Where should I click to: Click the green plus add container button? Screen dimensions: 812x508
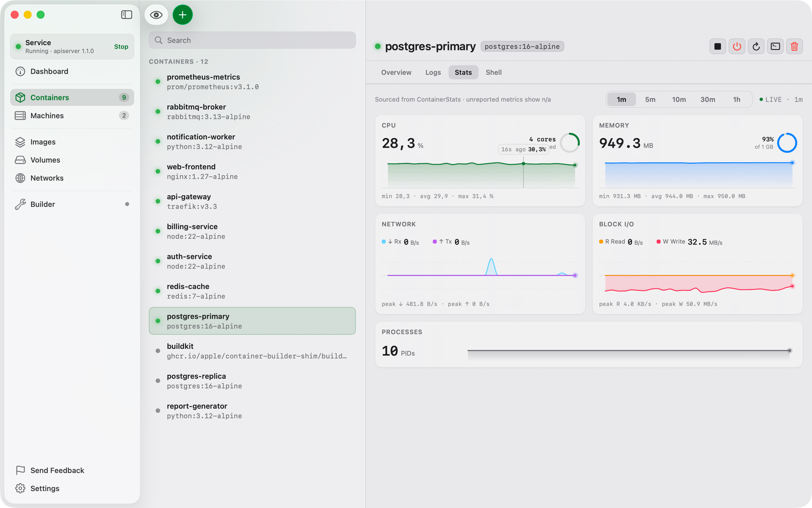point(182,15)
